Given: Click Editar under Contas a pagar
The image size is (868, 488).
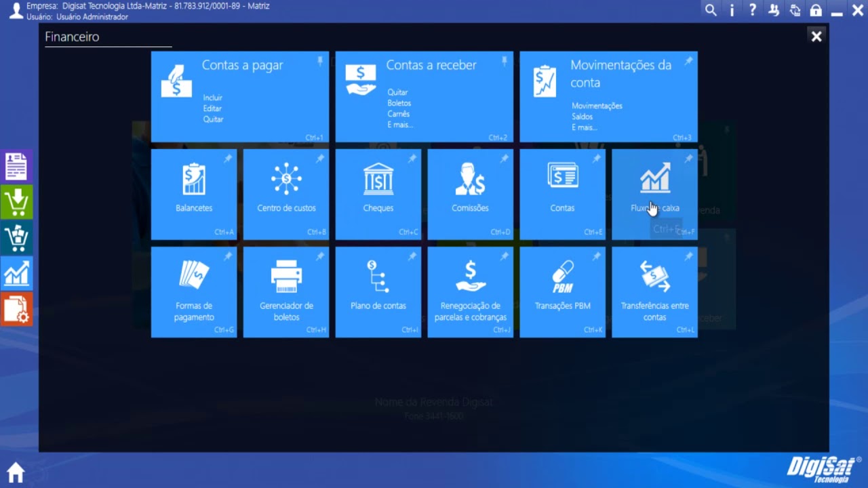Looking at the screenshot, I should (212, 108).
